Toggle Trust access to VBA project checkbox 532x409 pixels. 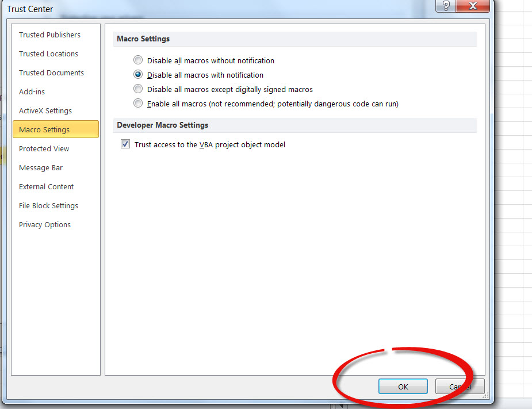click(125, 144)
